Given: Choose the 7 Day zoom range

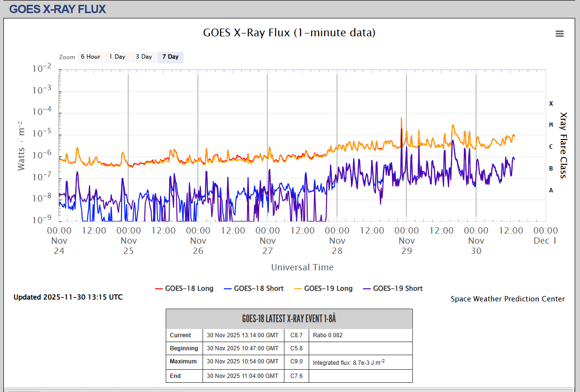Looking at the screenshot, I should (x=170, y=57).
